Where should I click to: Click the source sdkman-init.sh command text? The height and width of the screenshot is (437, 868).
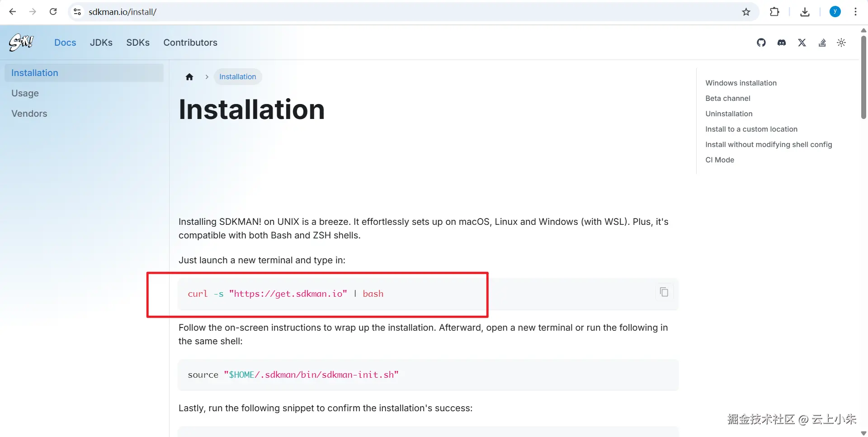tap(293, 375)
